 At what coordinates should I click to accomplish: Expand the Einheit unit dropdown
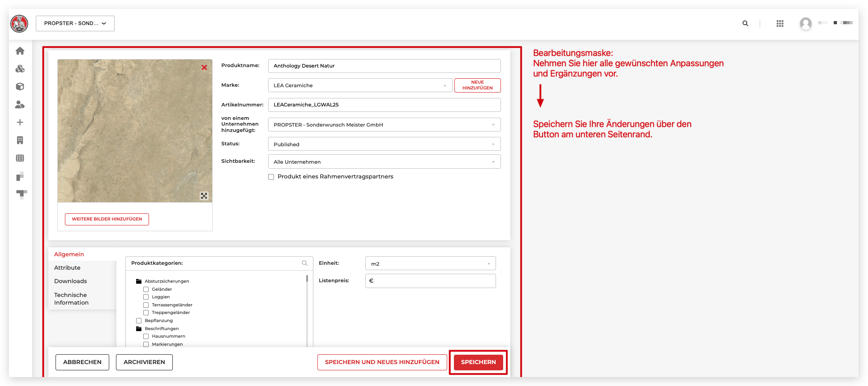(x=430, y=263)
